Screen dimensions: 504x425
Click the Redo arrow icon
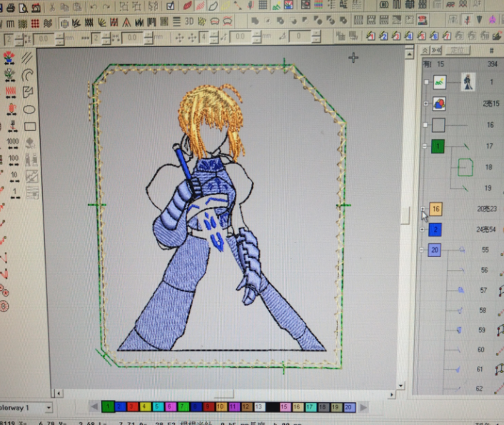[x=106, y=6]
